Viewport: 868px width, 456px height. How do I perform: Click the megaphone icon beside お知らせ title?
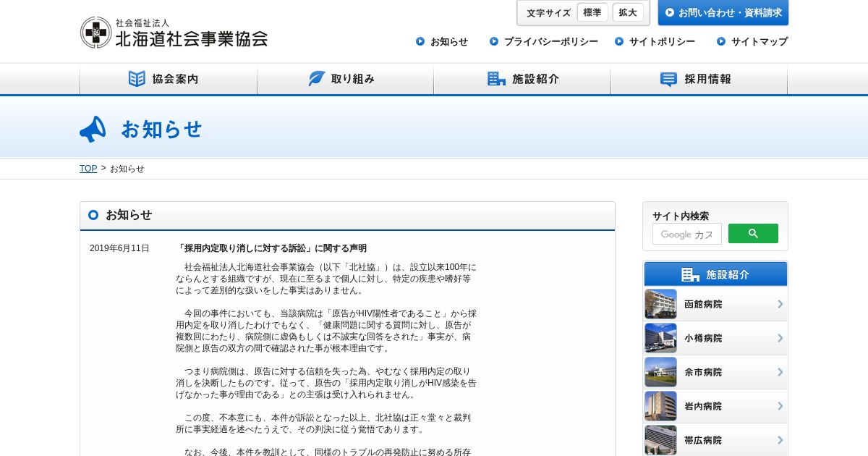click(93, 129)
